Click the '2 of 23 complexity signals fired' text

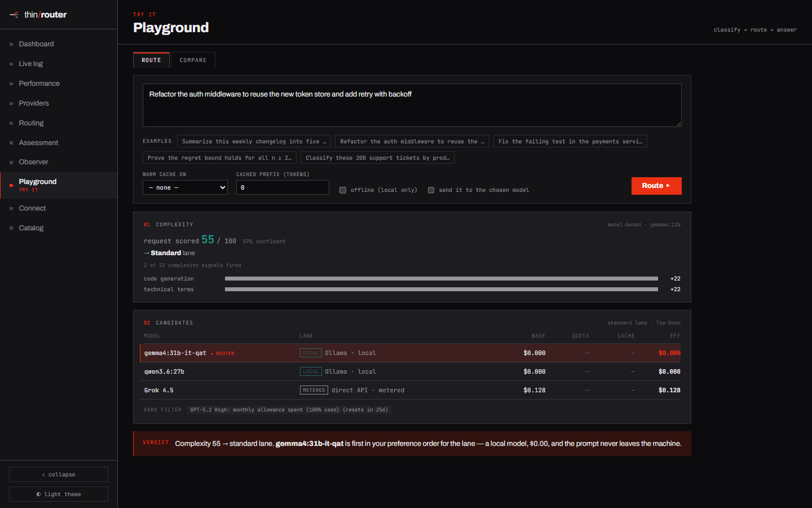192,265
